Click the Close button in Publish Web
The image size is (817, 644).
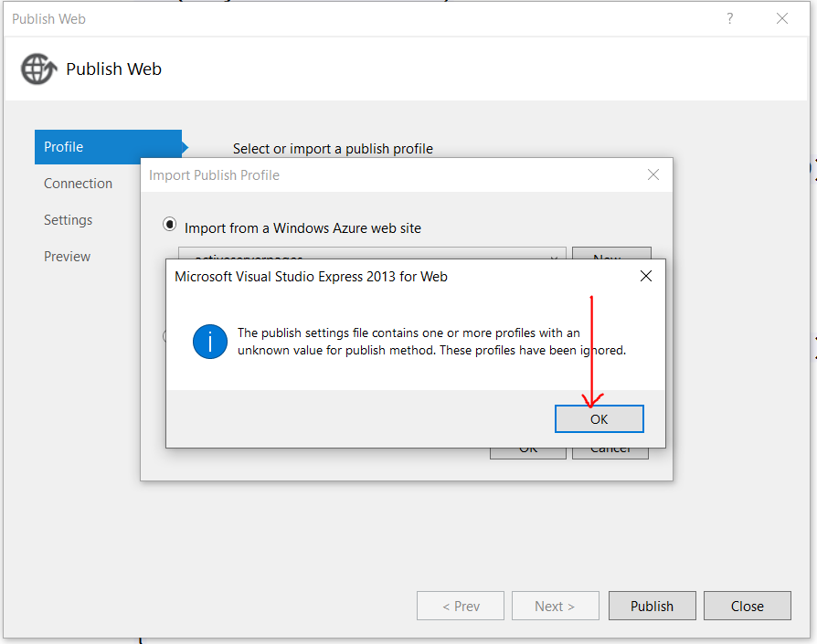(748, 606)
